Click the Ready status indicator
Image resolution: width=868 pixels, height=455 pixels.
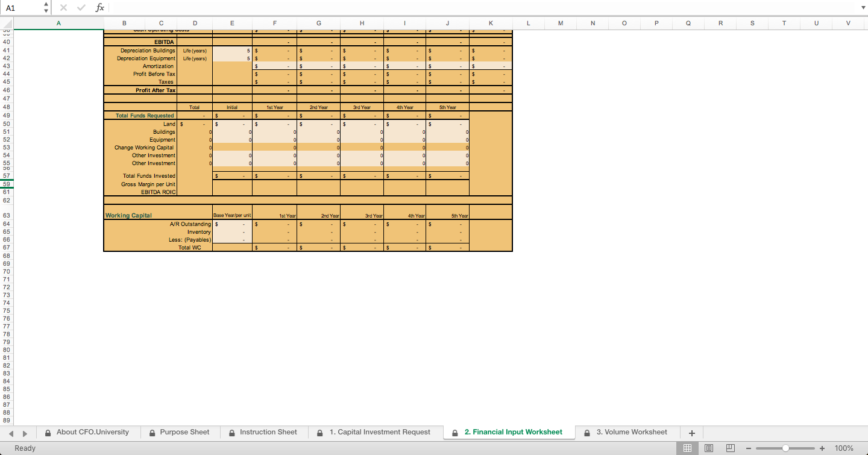tap(25, 448)
